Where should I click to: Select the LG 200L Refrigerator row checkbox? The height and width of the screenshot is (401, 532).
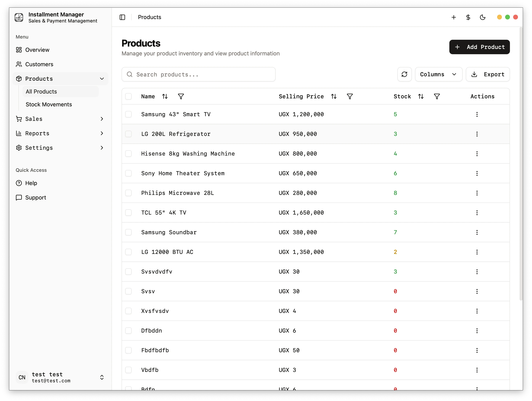click(x=129, y=134)
